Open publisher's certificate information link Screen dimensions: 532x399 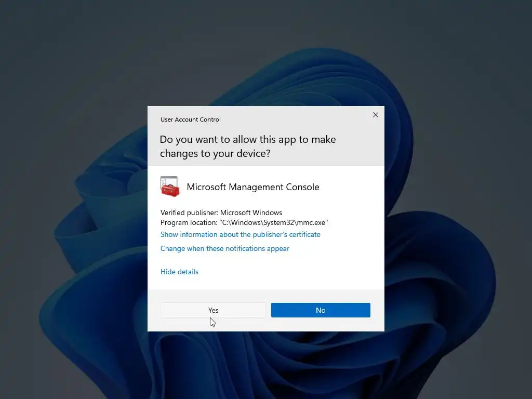(x=240, y=234)
